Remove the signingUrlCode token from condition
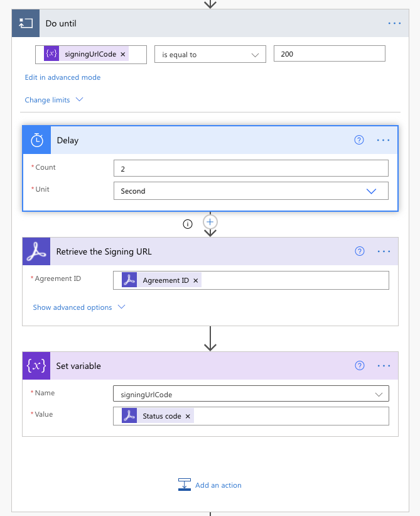420x516 pixels. coord(123,55)
